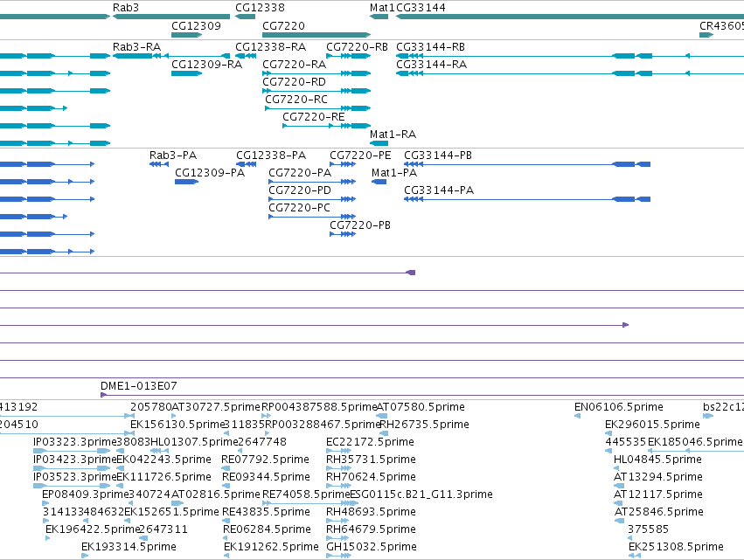The width and height of the screenshot is (744, 560).
Task: Click the CG7220-RA transcript label
Action: coord(294,64)
